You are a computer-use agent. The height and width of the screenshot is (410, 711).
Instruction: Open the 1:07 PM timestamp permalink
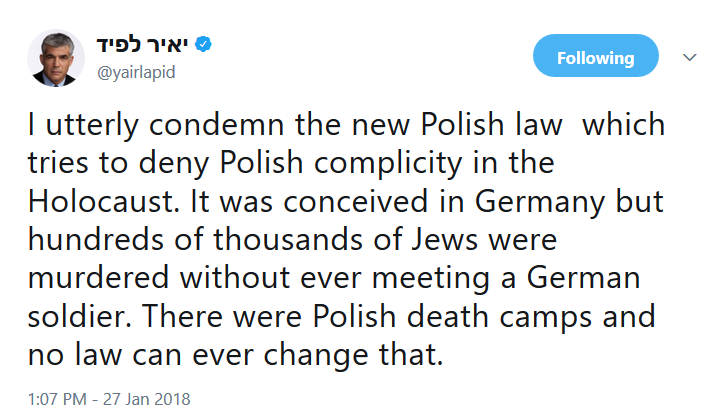[57, 399]
